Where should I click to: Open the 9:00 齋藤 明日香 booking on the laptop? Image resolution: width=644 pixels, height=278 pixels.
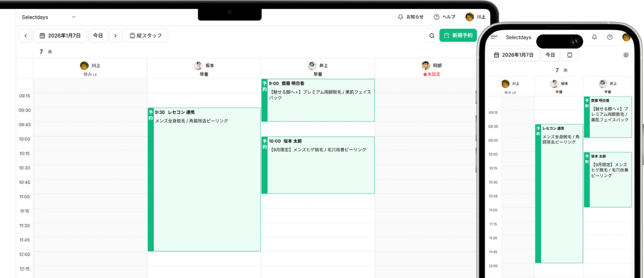[317, 100]
